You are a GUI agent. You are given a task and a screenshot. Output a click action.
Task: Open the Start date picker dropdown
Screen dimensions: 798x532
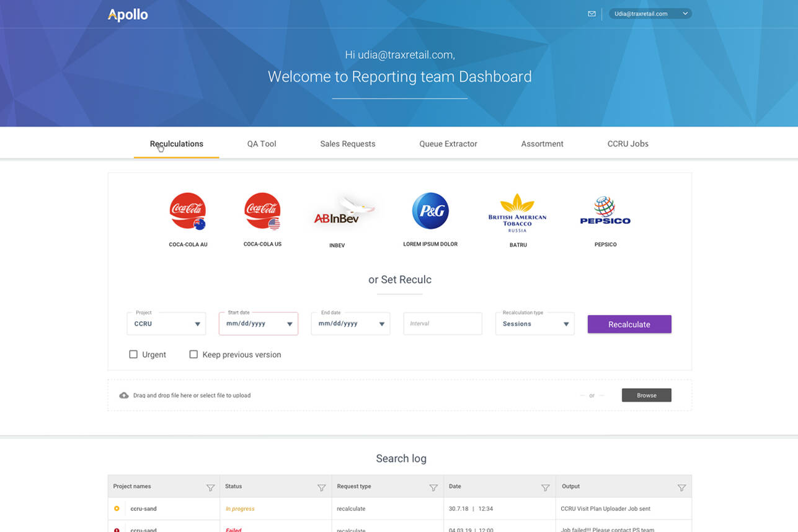[258, 324]
